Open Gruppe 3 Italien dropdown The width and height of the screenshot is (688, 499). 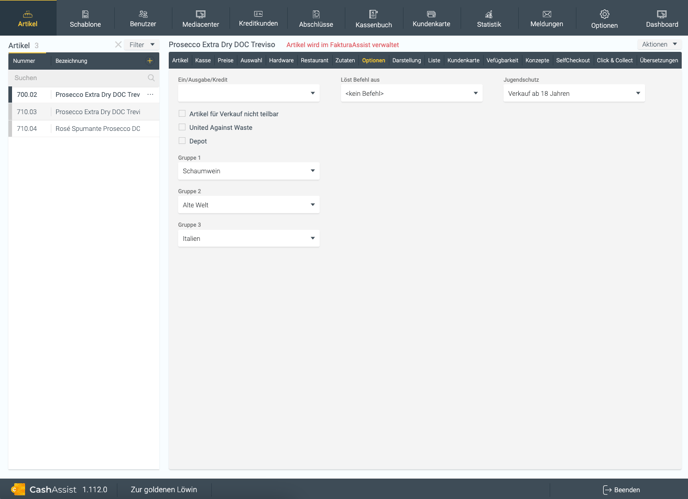click(x=249, y=238)
